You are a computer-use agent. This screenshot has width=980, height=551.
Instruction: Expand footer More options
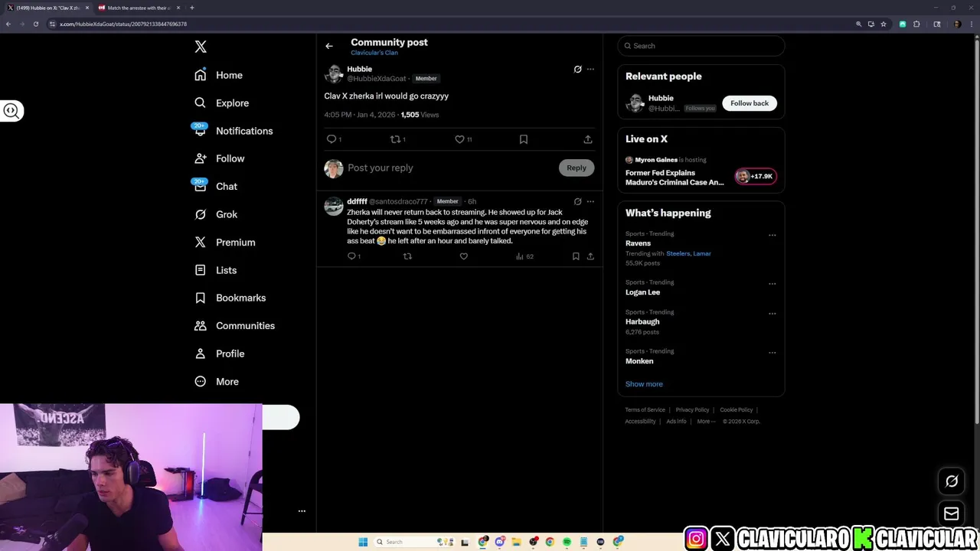click(706, 422)
